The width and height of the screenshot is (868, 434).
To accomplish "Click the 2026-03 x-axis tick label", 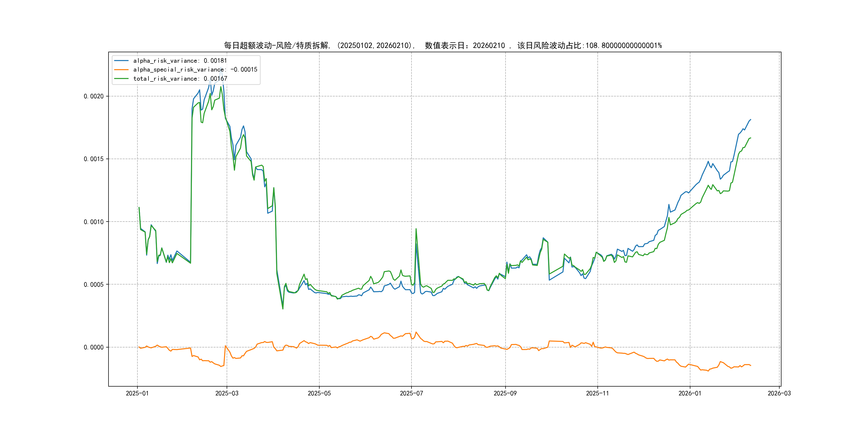I will point(779,393).
